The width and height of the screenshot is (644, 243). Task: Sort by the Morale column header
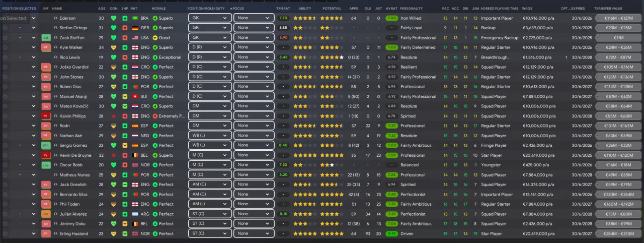(x=159, y=9)
